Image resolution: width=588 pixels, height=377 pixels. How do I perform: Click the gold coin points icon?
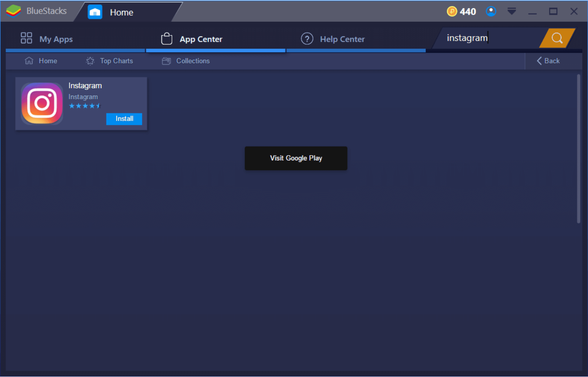click(452, 12)
